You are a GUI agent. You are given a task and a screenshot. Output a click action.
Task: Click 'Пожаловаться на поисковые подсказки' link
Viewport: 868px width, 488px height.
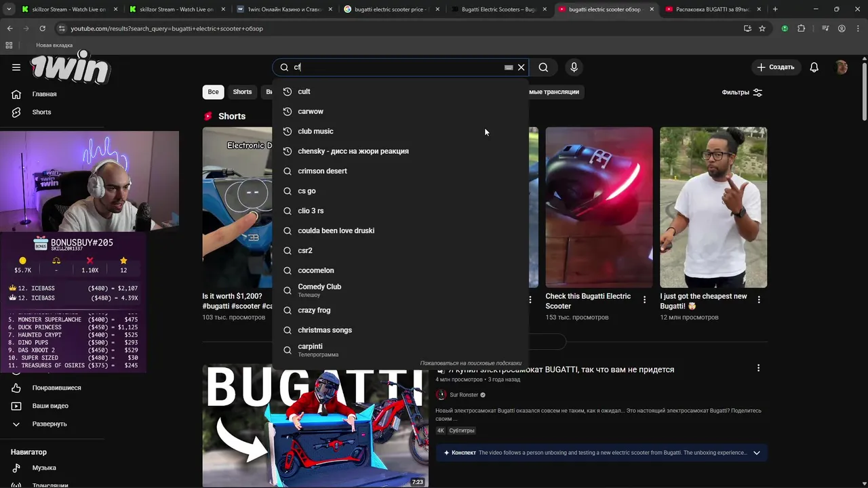[x=471, y=363]
